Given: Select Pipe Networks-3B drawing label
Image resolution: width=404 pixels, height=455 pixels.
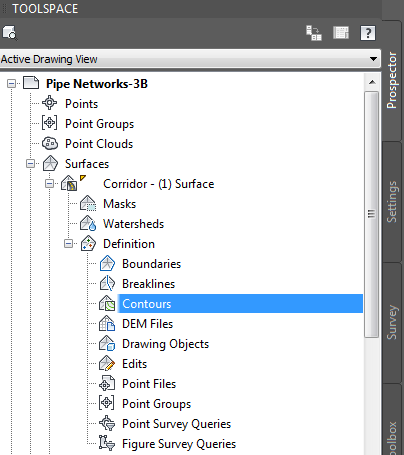Looking at the screenshot, I should coord(97,84).
